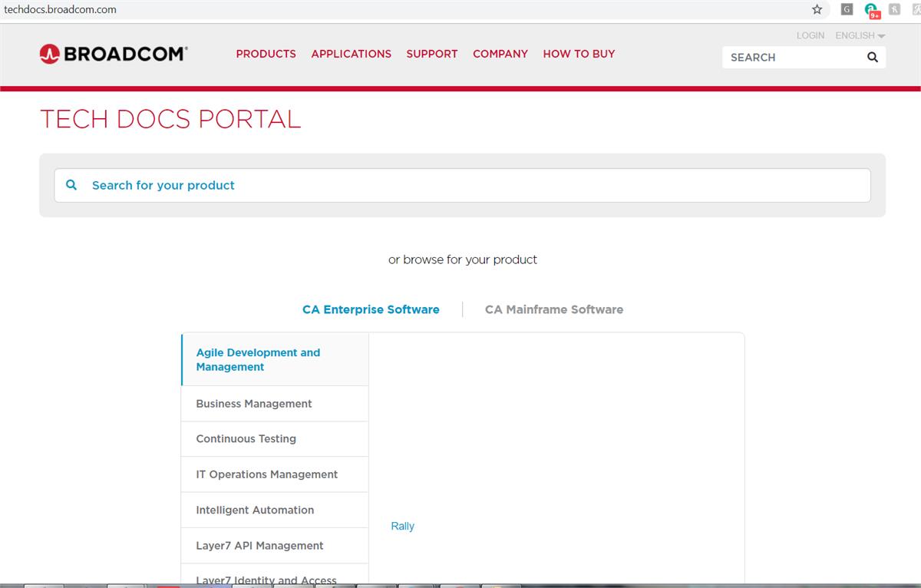Open the PRODUCTS menu
The width and height of the screenshot is (921, 588).
coord(266,54)
